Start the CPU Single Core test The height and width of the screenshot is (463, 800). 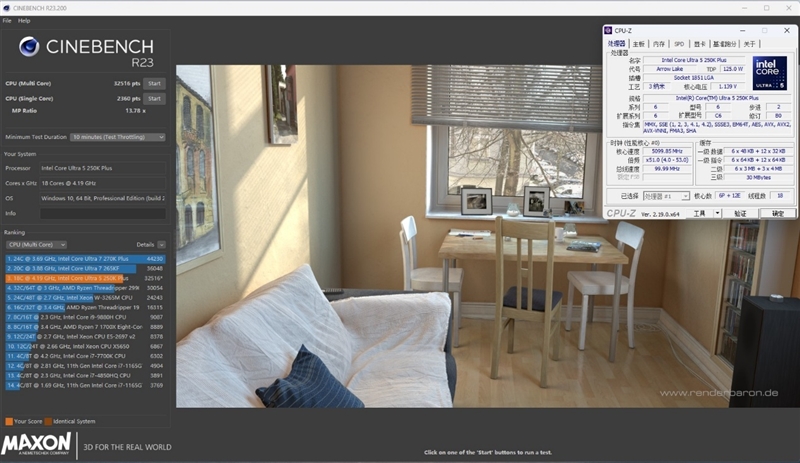click(154, 99)
